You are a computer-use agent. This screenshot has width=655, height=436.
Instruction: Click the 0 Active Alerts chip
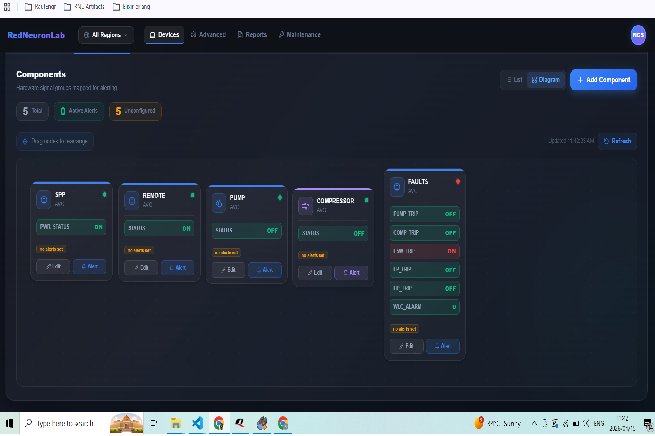tap(79, 111)
